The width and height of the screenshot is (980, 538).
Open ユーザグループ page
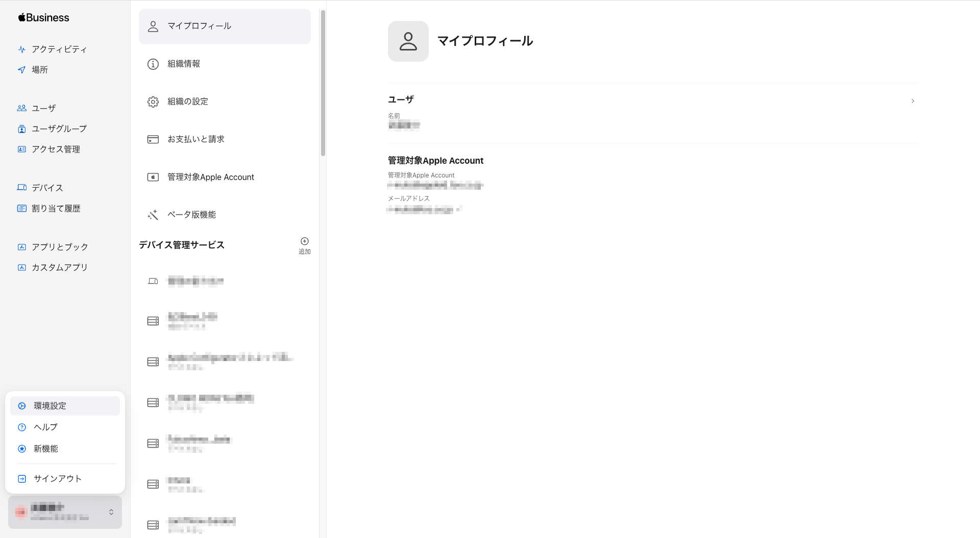[x=59, y=129]
